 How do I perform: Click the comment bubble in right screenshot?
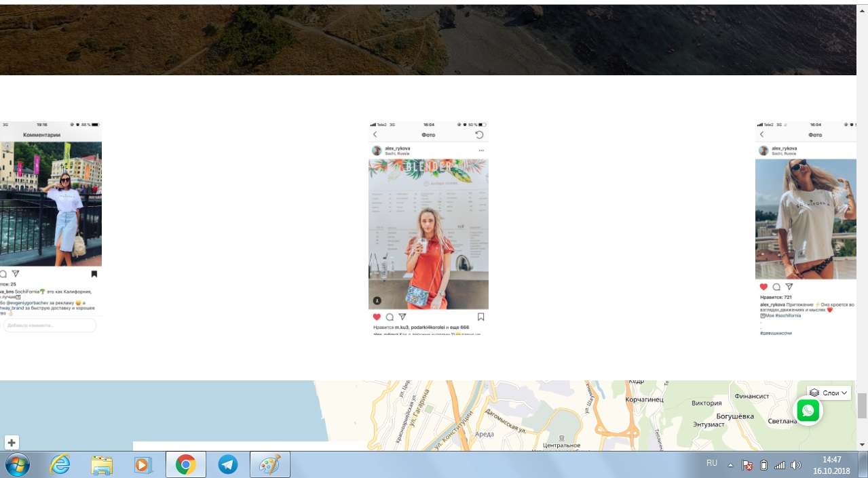pos(776,287)
